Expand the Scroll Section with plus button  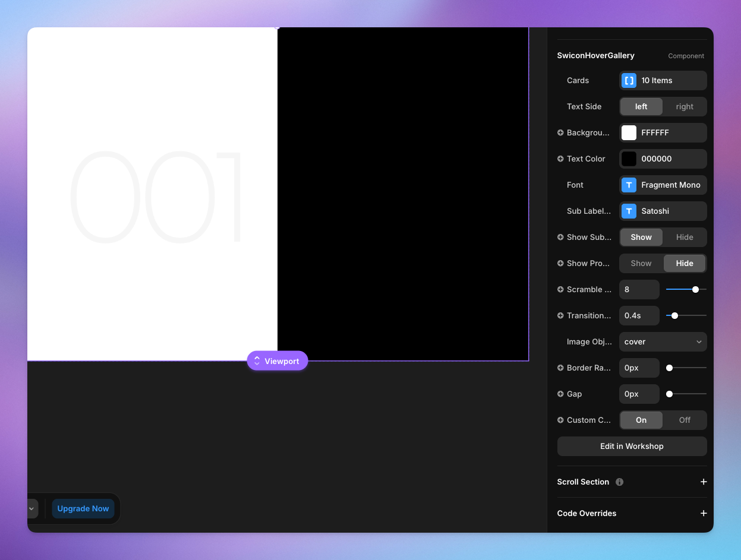click(704, 482)
